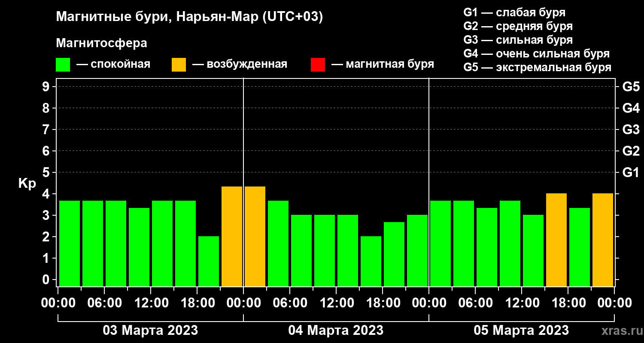Click the 'Магнитосфера' heading
Screen dimensions: 644x343
tap(102, 43)
